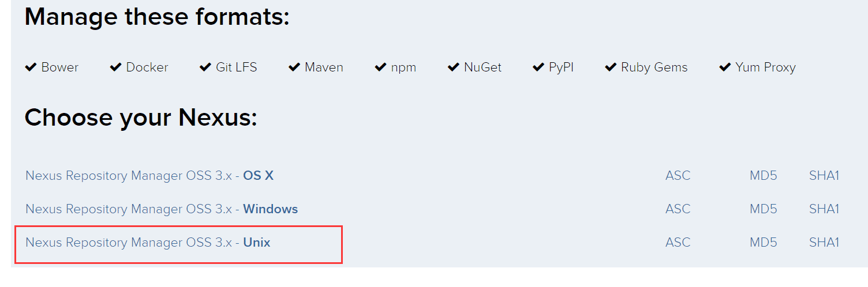868x287 pixels.
Task: Click the checkmark icon before npm
Action: [x=380, y=67]
